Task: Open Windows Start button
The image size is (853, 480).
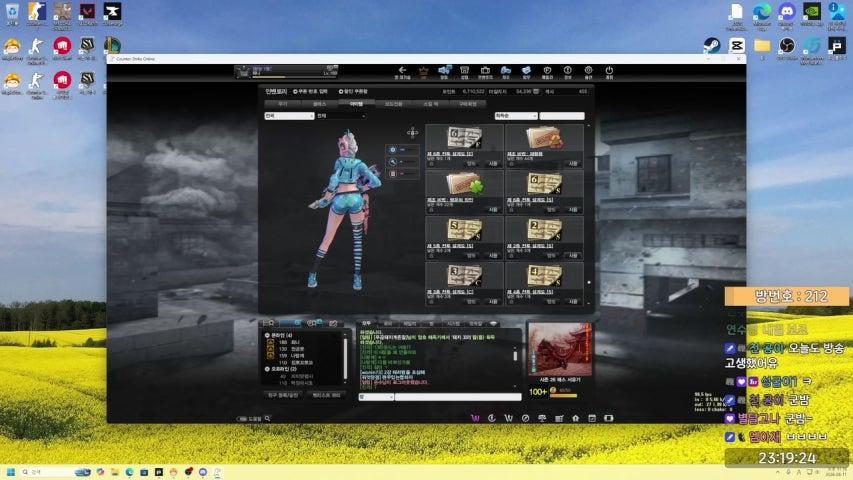Action: [10, 472]
